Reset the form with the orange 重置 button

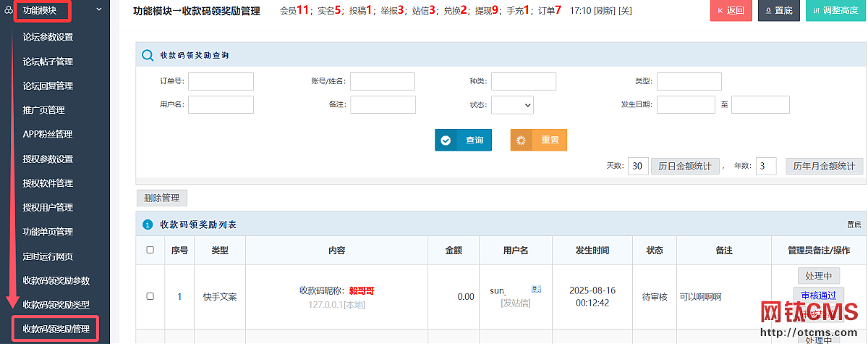pos(538,140)
